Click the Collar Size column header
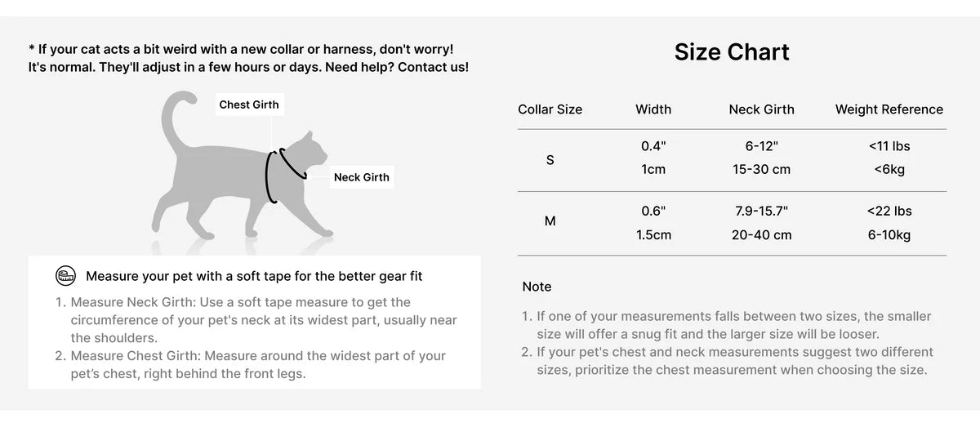 click(550, 109)
